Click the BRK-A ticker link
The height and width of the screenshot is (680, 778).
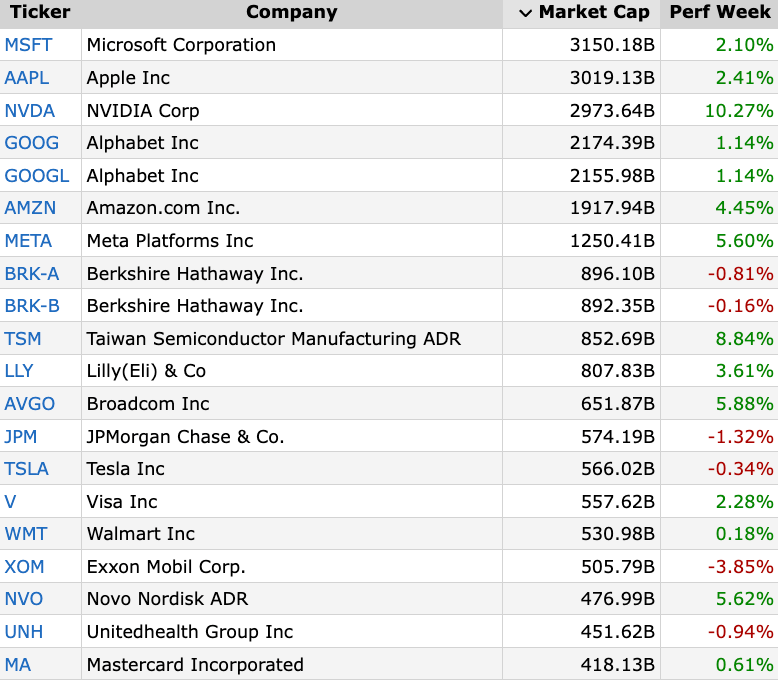(x=32, y=273)
